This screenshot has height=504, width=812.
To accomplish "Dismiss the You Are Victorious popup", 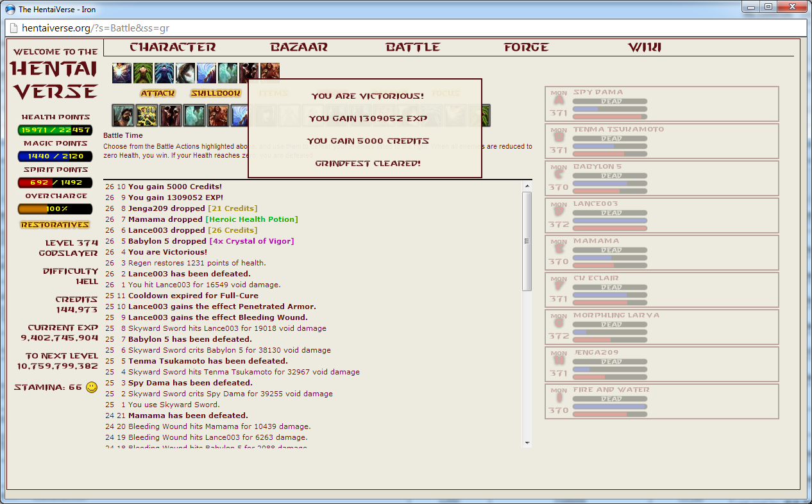I will (364, 128).
